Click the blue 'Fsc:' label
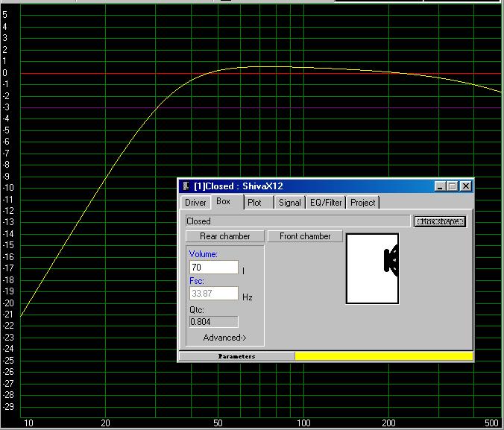504x430 pixels. coord(196,281)
